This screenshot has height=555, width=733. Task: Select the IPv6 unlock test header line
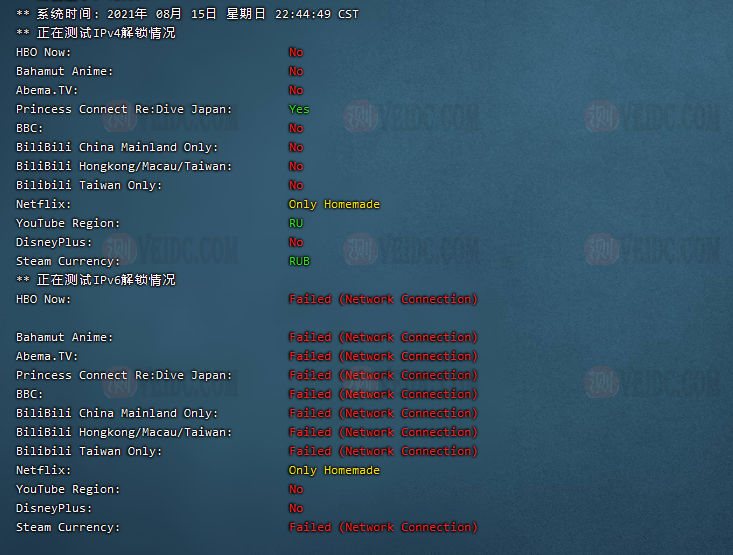coord(96,280)
